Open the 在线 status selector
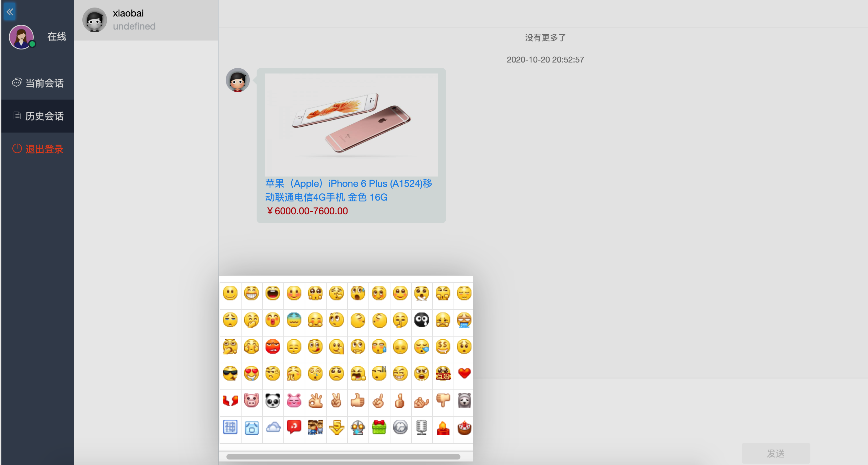This screenshot has width=868, height=465. coord(57,36)
